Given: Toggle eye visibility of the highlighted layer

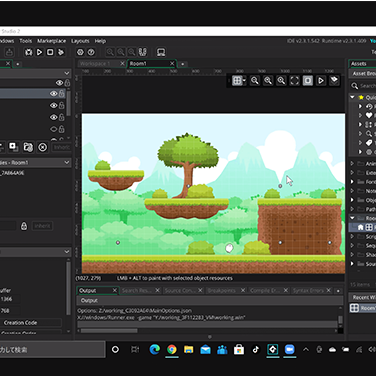Looking at the screenshot, I should (54, 94).
